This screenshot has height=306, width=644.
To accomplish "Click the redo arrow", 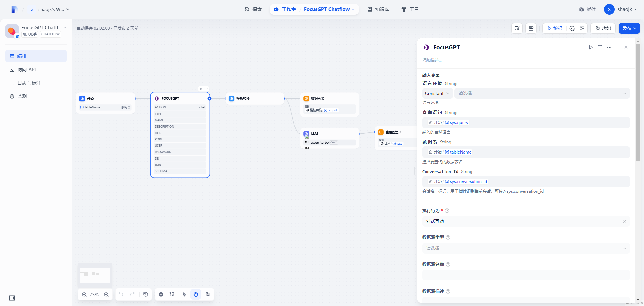I will click(x=132, y=294).
